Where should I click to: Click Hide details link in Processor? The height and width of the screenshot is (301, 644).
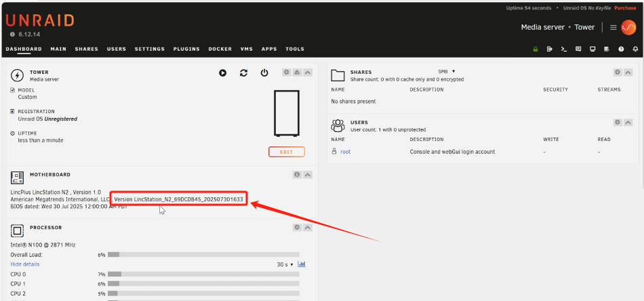(25, 264)
